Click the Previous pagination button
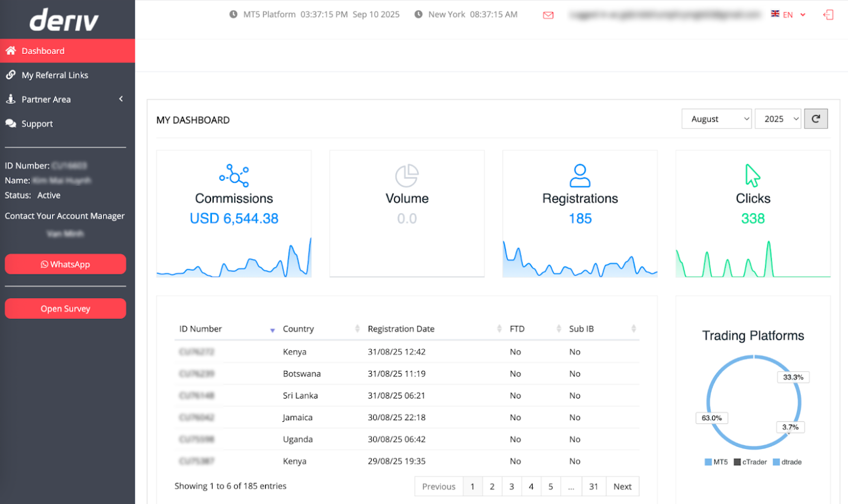848x504 pixels. click(x=439, y=487)
